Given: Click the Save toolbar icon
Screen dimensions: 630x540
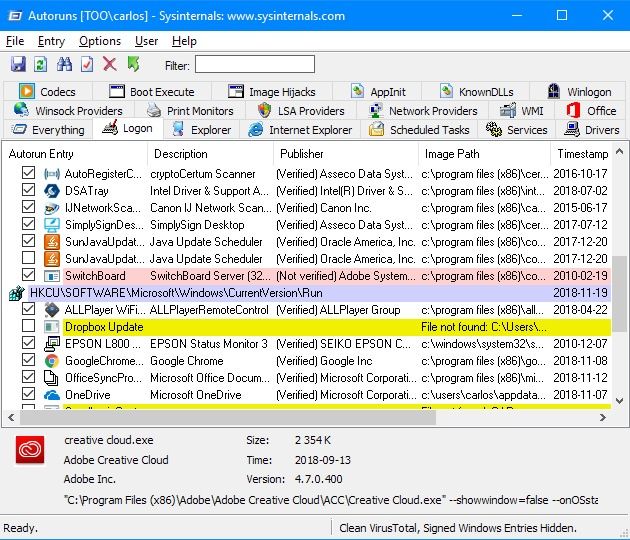Looking at the screenshot, I should tap(18, 64).
